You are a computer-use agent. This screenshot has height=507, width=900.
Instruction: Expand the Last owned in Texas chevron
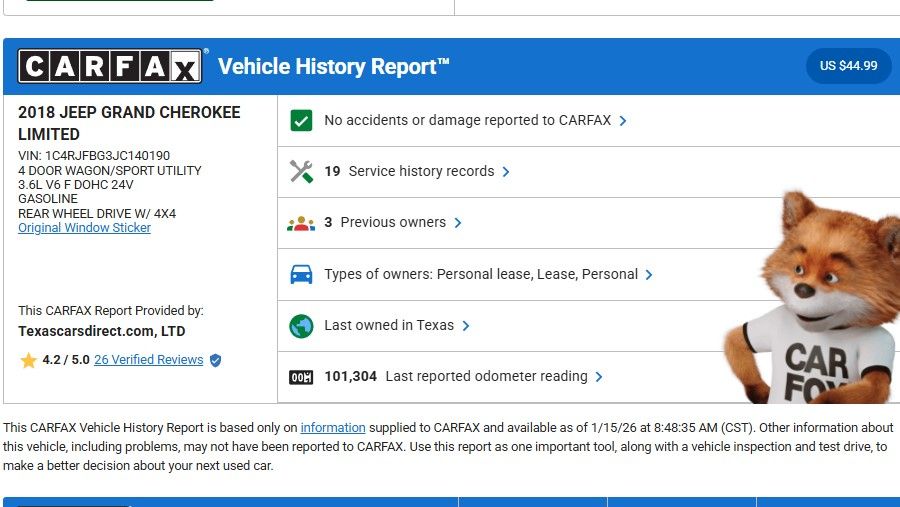[466, 326]
